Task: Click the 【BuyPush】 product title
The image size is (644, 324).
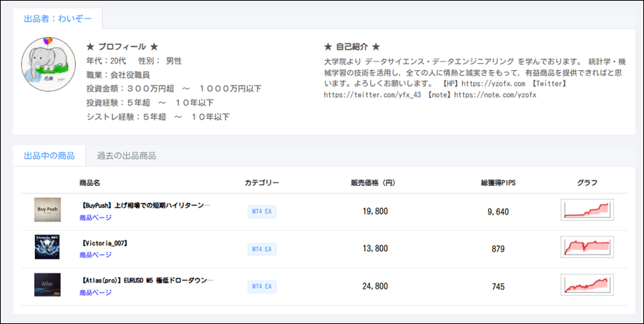Action: tap(146, 205)
